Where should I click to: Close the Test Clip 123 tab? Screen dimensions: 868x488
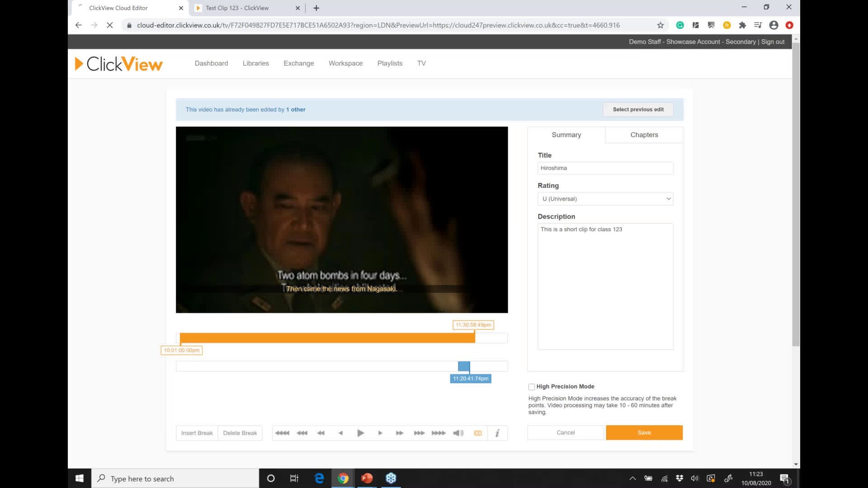[x=297, y=8]
